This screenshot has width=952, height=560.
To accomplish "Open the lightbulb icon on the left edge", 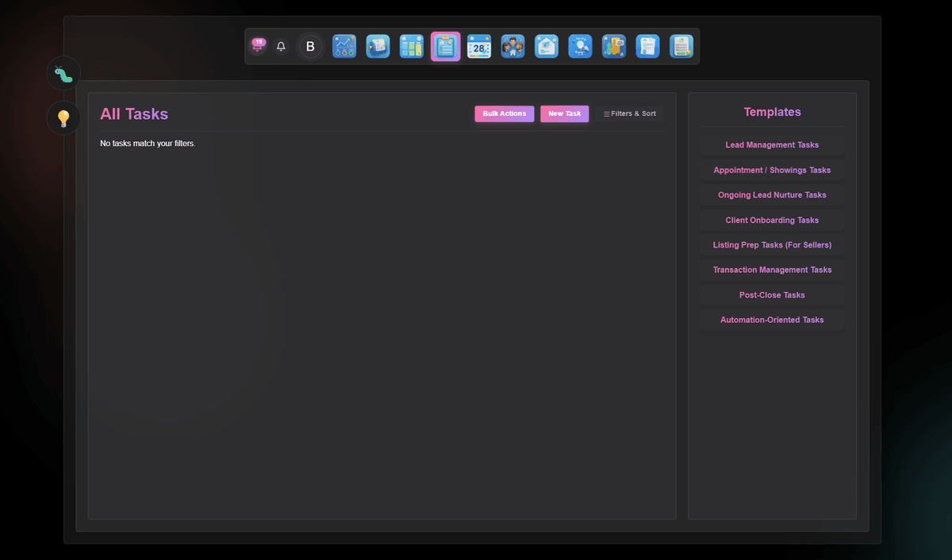I will tap(63, 117).
